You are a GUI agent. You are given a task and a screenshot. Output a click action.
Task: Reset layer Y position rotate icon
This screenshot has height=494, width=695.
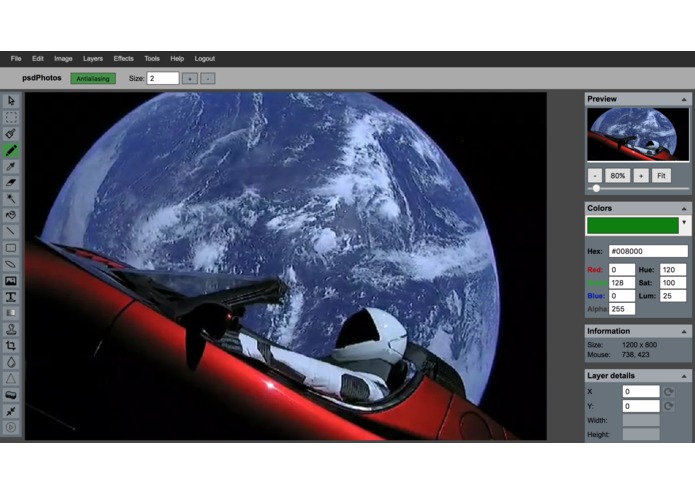tap(668, 406)
